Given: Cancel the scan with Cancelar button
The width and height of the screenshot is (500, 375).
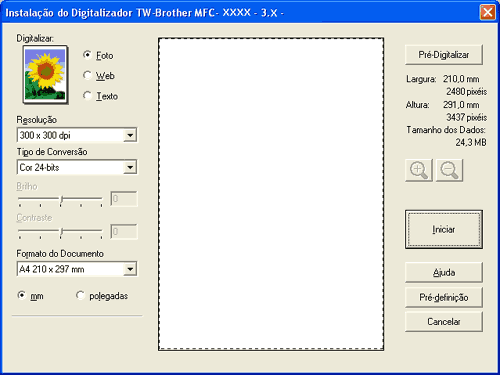Looking at the screenshot, I should tap(444, 321).
